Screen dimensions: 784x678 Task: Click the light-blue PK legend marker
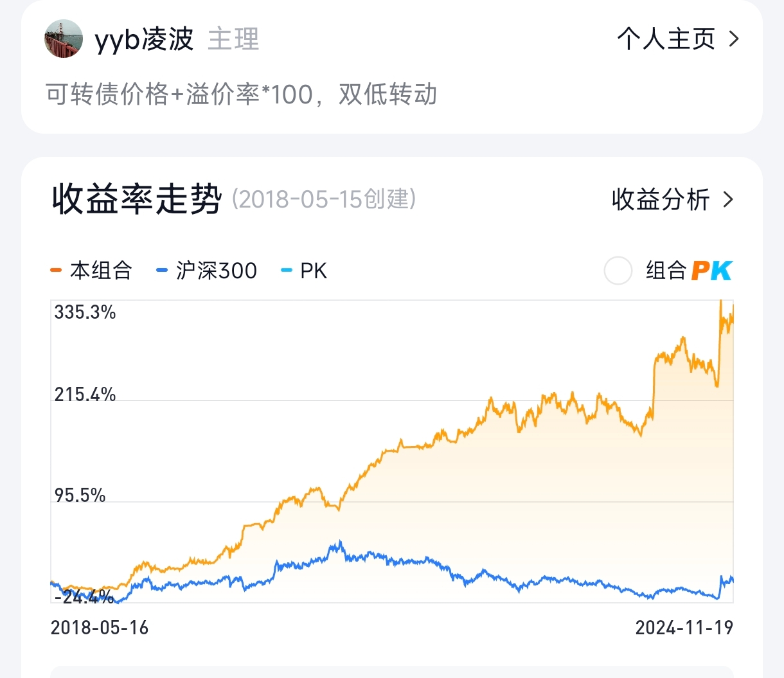click(287, 271)
